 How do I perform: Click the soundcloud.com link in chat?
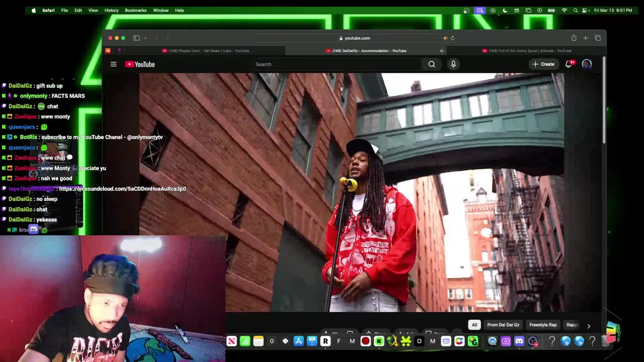122,189
